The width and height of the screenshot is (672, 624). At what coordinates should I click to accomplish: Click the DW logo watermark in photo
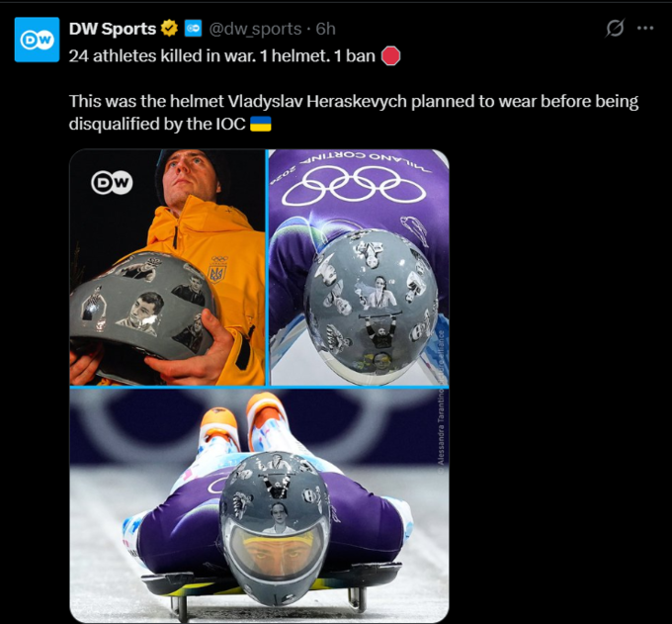(111, 182)
